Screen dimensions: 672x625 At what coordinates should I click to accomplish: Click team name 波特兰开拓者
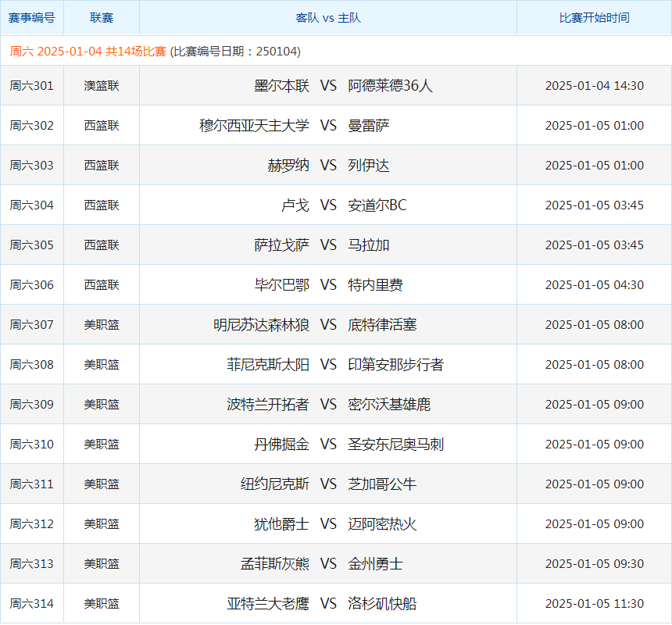[x=268, y=405]
